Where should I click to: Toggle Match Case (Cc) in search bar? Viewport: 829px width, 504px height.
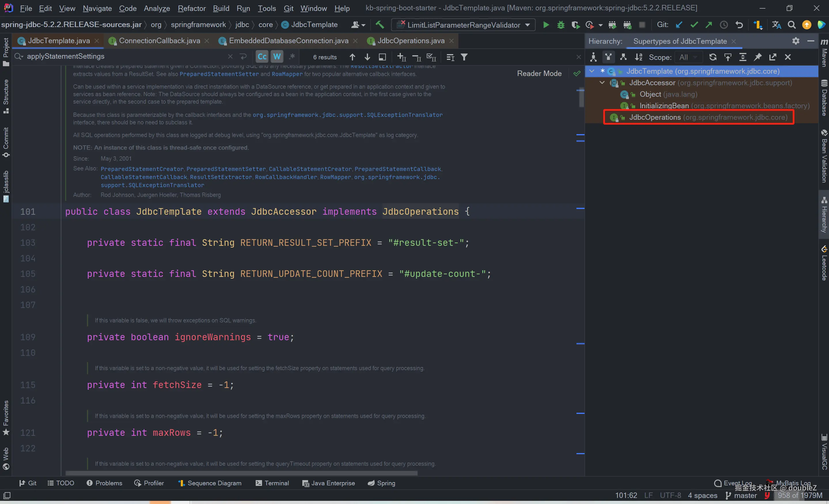(262, 57)
